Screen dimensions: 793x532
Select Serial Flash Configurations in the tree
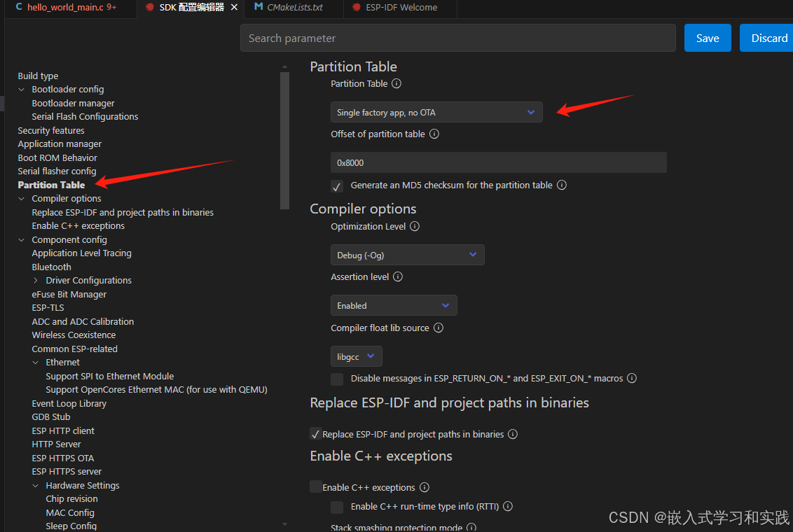coord(85,117)
